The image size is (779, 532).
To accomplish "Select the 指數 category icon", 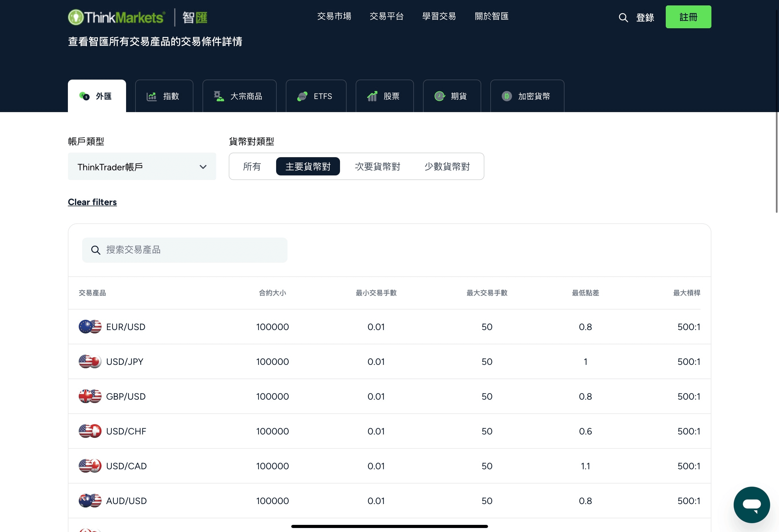I will coord(151,96).
